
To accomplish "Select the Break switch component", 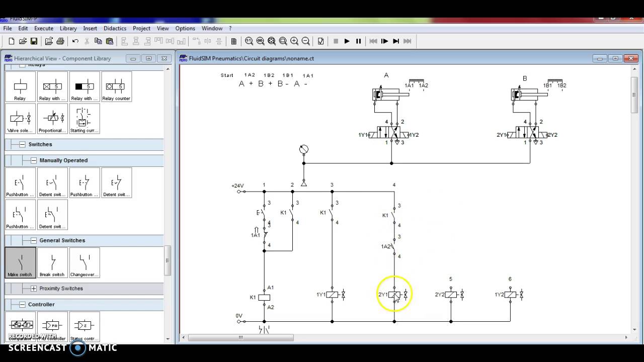I will (x=52, y=262).
